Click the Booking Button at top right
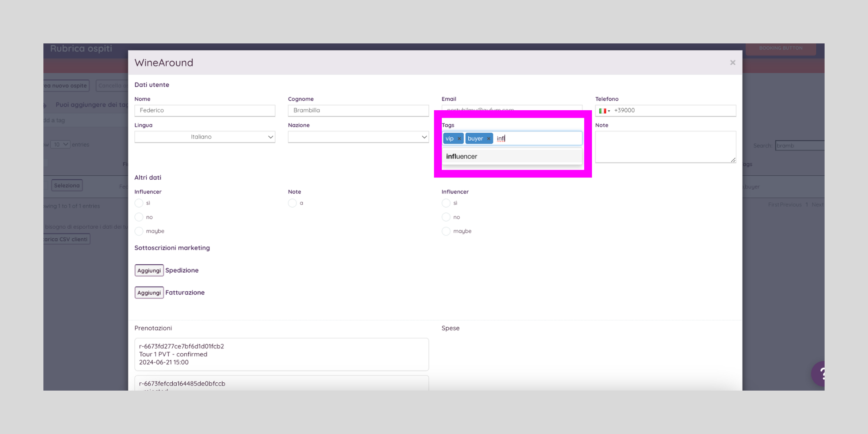 (x=781, y=48)
